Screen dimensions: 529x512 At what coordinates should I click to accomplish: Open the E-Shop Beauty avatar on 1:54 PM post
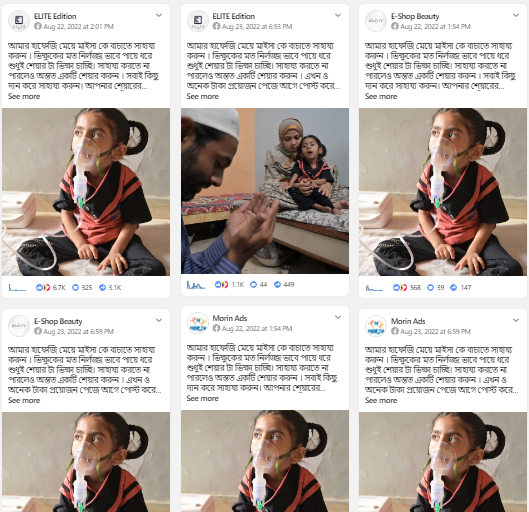tap(376, 21)
